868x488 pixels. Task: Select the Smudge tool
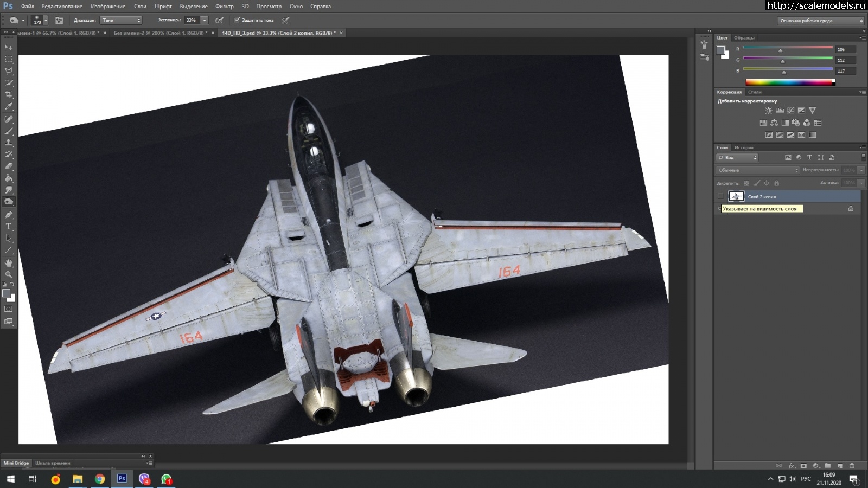pos(9,190)
